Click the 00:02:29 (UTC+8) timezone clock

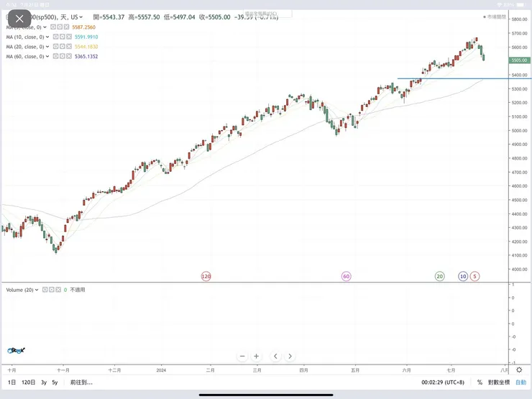pyautogui.click(x=443, y=382)
